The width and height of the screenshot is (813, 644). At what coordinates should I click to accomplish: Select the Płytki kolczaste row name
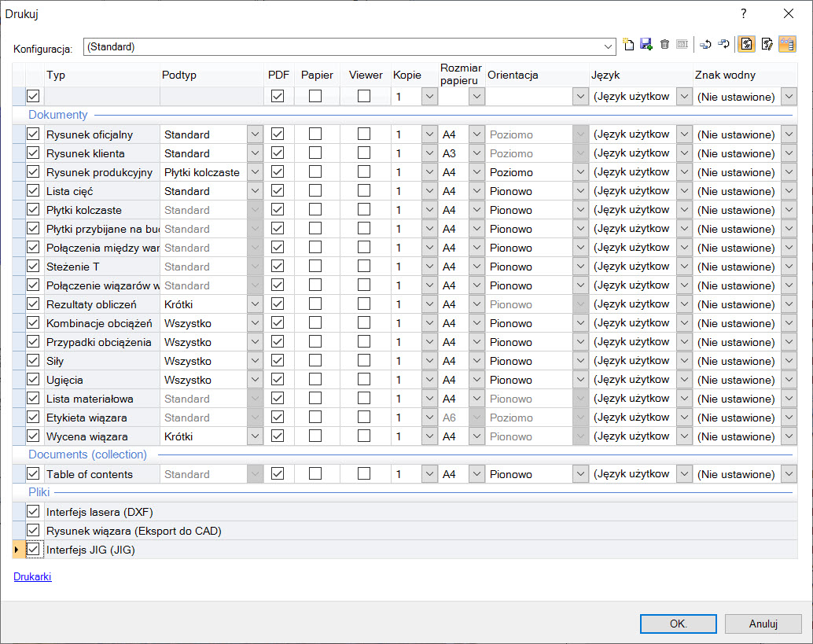pos(84,210)
